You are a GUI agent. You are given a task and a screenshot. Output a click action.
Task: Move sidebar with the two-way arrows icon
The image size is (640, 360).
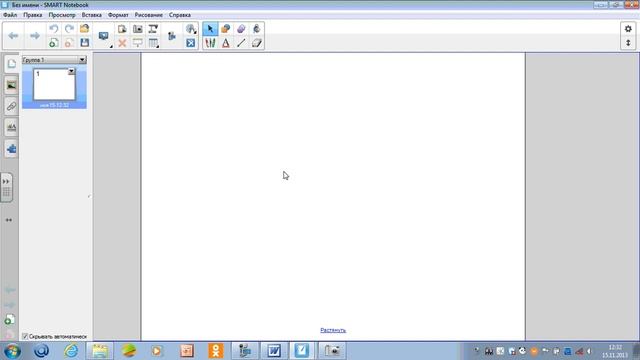pyautogui.click(x=9, y=220)
